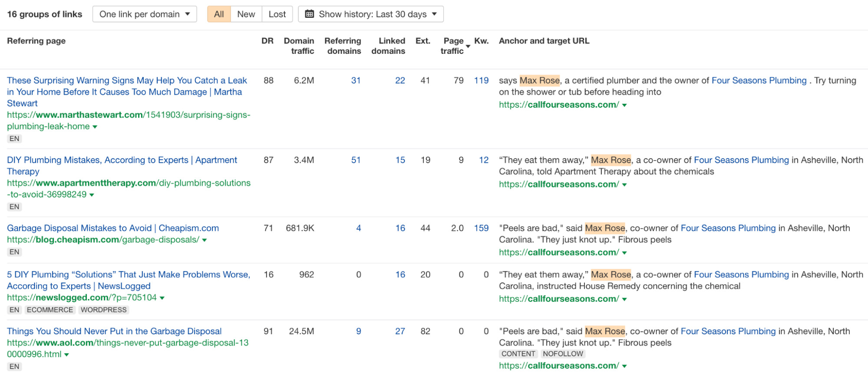Click the marthastewart.com green URL

point(129,121)
